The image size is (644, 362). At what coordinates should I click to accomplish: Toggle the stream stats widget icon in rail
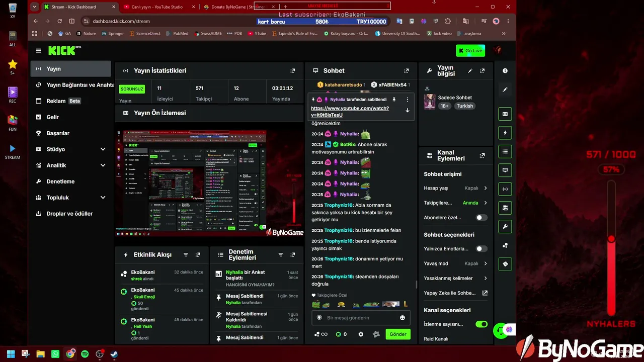tap(505, 189)
